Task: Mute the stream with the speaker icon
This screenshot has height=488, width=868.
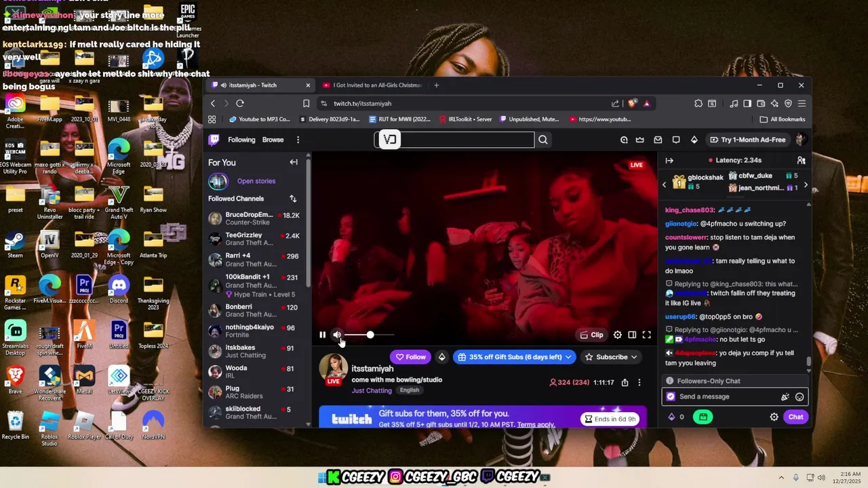Action: [x=337, y=335]
